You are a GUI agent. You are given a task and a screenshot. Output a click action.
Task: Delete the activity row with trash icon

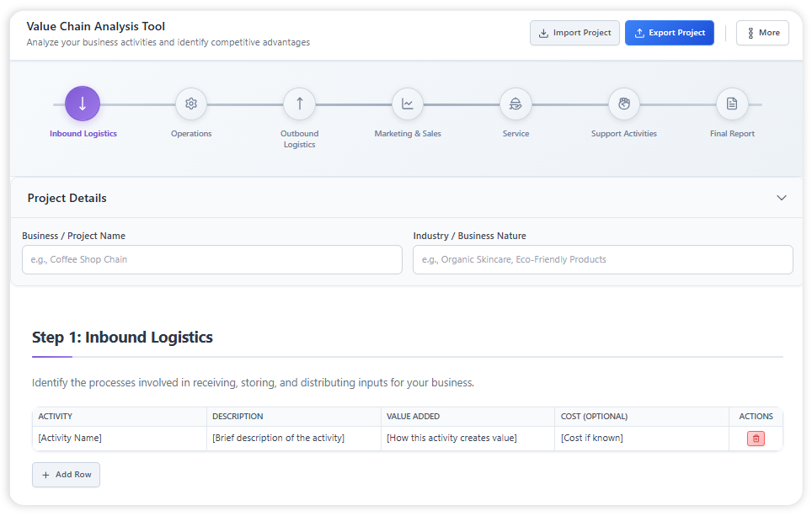coord(756,439)
